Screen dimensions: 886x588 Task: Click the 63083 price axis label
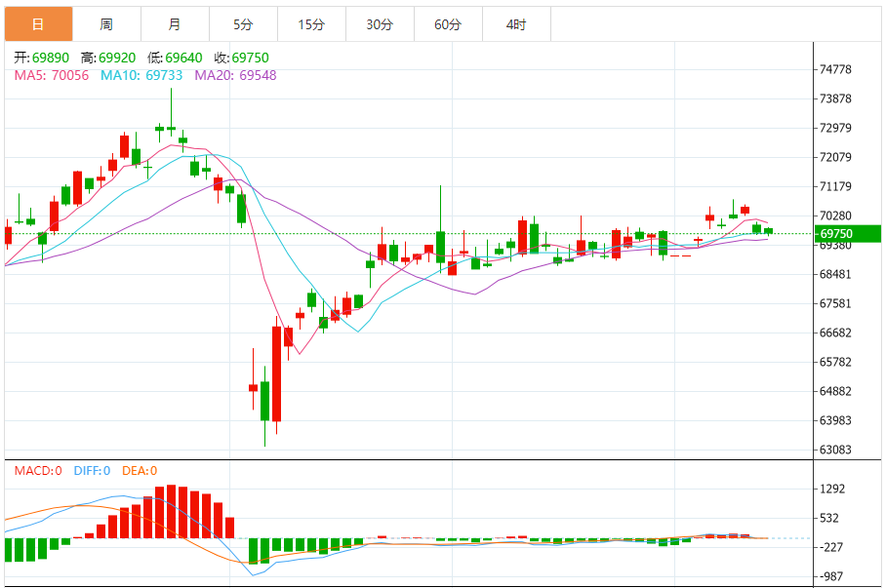[835, 450]
